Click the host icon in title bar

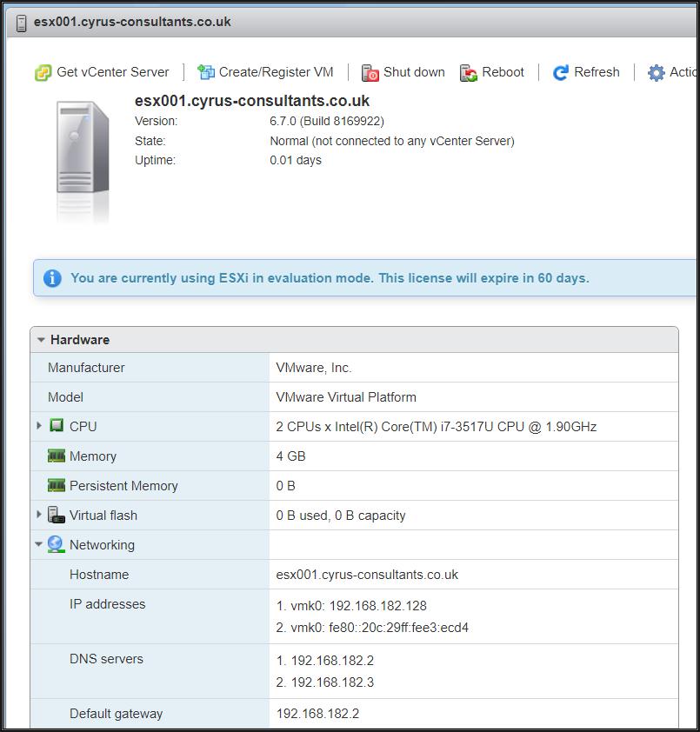[x=21, y=23]
